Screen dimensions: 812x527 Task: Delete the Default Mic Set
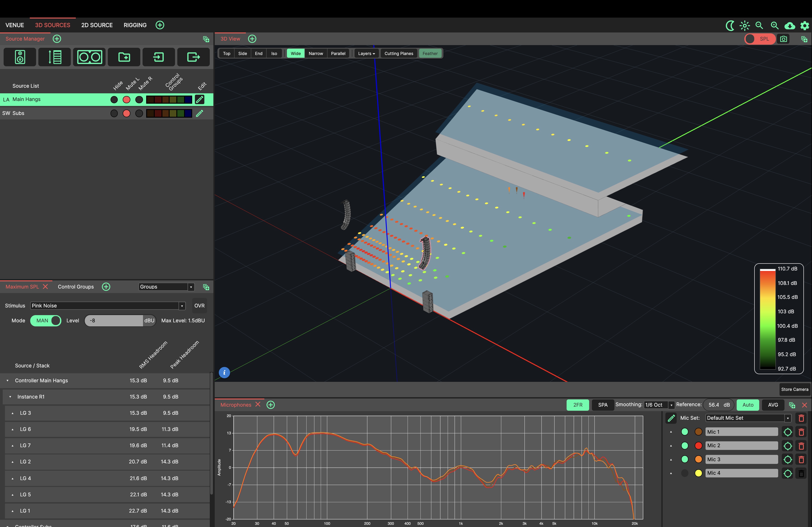point(801,418)
